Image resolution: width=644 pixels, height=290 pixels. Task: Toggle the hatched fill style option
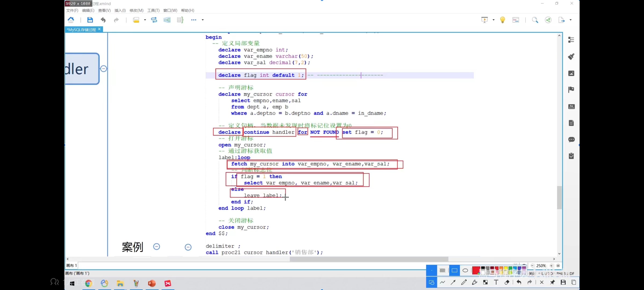(x=443, y=270)
